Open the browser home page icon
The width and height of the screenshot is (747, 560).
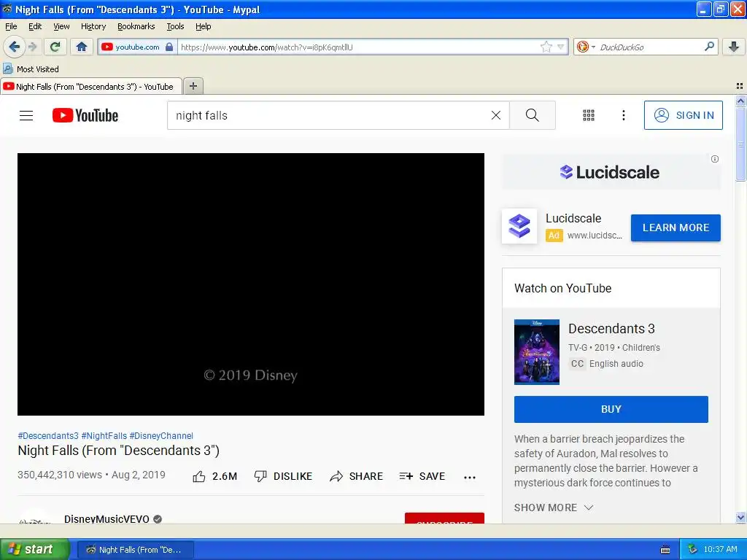pyautogui.click(x=82, y=47)
